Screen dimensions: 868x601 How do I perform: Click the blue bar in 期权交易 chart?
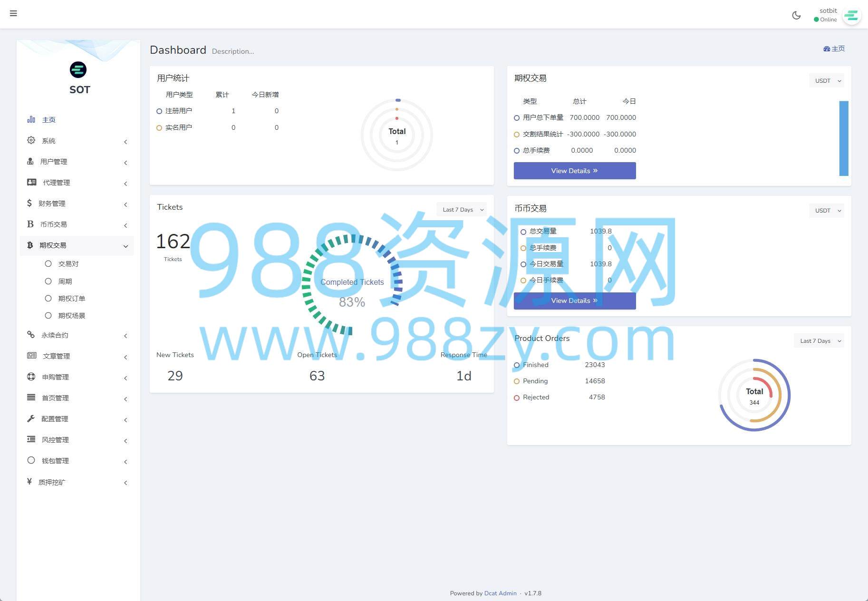(843, 138)
